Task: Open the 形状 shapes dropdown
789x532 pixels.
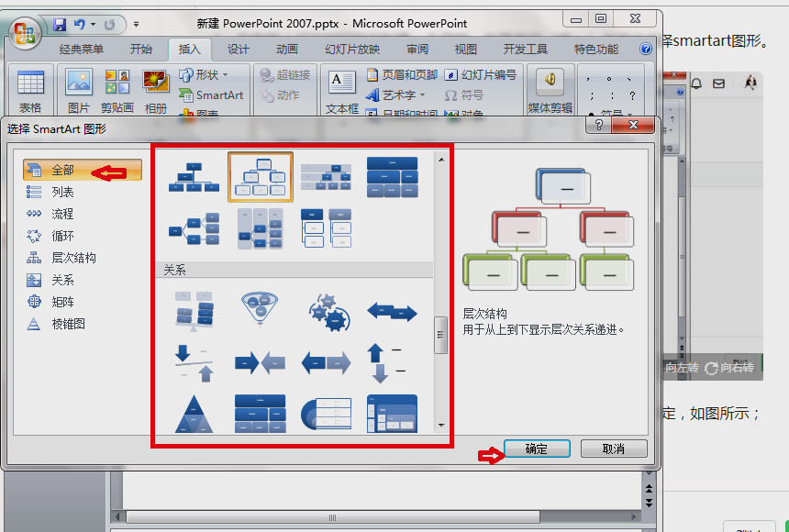Action: [x=204, y=75]
